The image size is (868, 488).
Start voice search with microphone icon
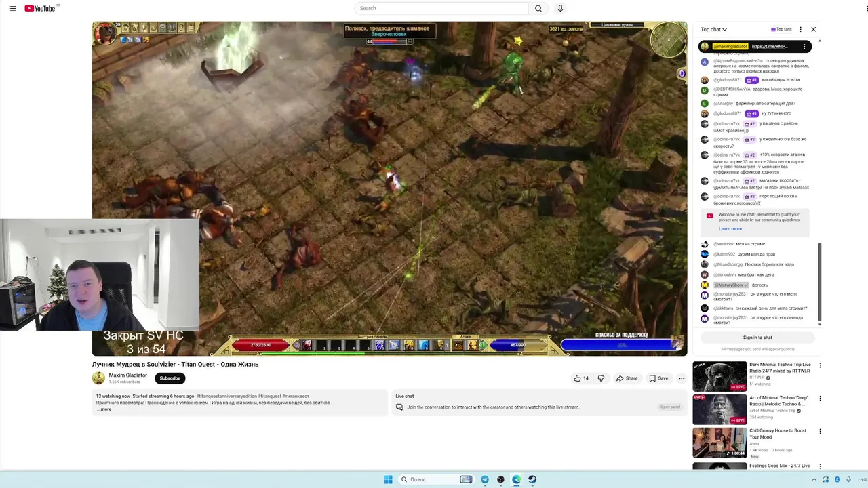point(560,8)
